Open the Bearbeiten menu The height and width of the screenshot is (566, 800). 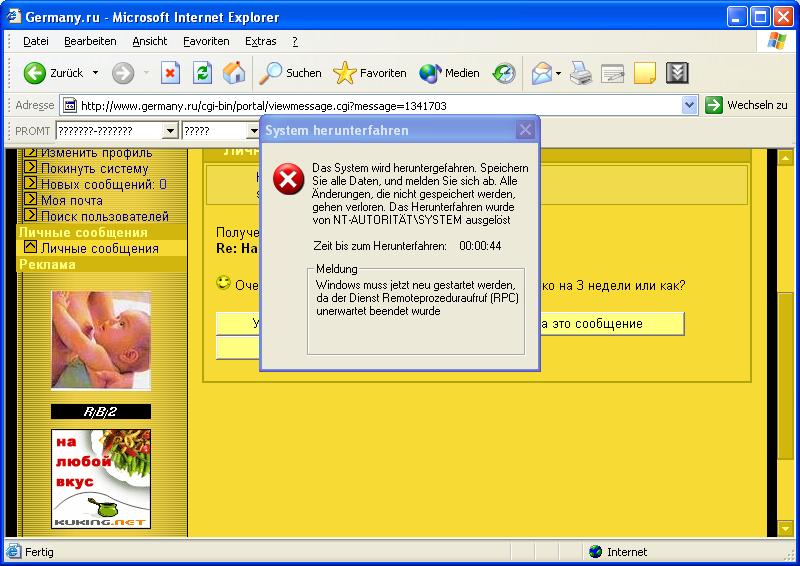click(x=90, y=41)
